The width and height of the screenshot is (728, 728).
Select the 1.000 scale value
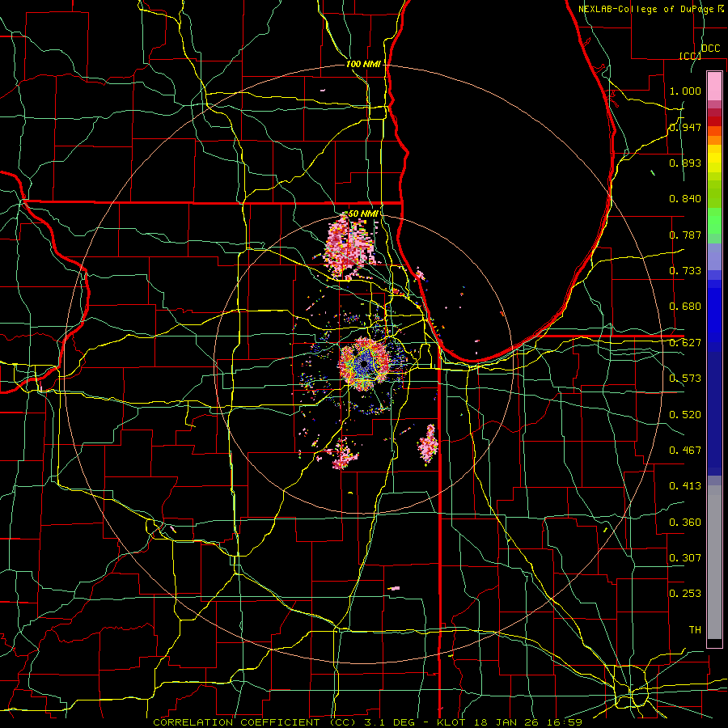(685, 91)
